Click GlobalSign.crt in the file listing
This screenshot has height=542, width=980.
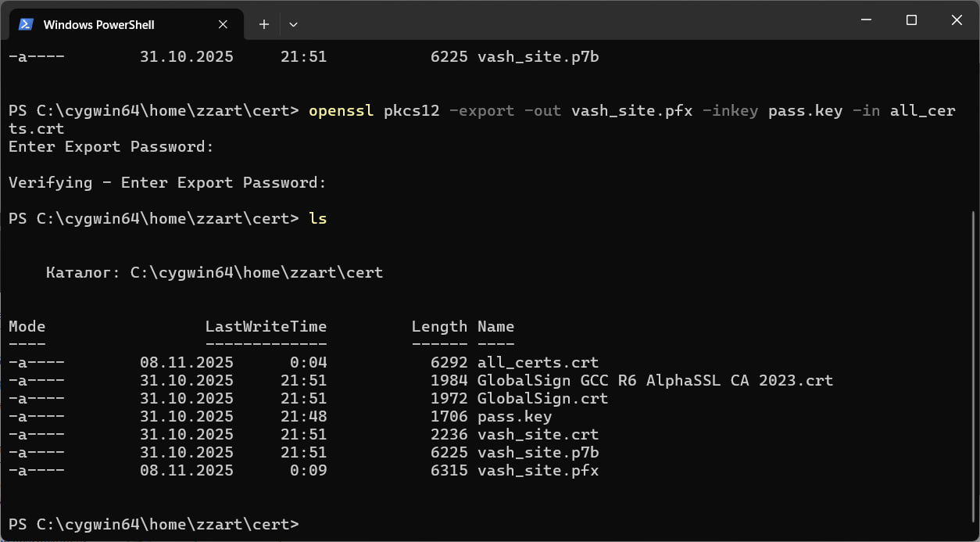pyautogui.click(x=542, y=399)
